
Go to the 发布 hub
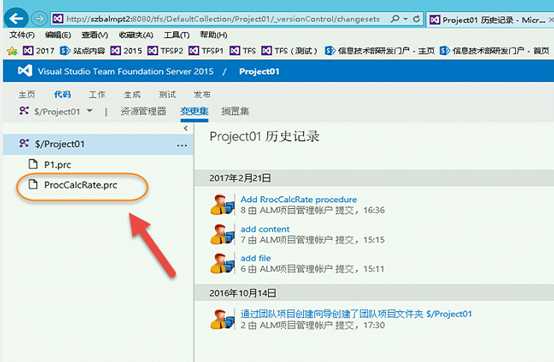pyautogui.click(x=202, y=94)
